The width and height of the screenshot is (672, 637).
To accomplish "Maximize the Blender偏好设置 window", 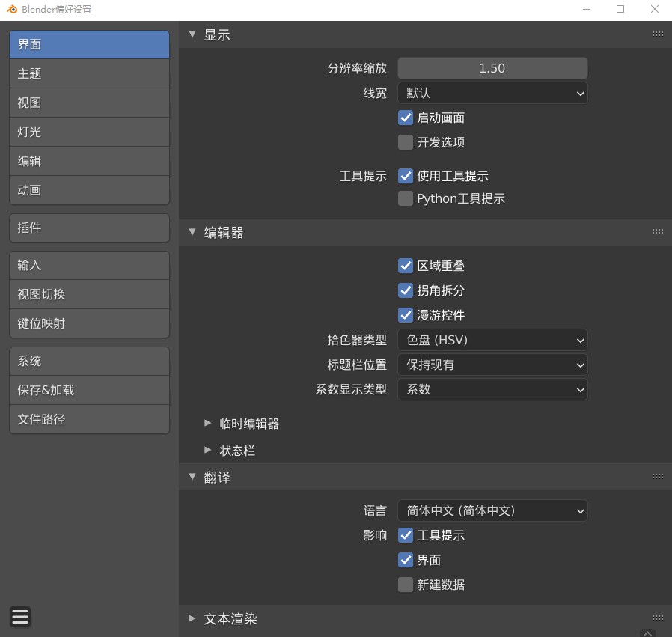I will tap(620, 9).
